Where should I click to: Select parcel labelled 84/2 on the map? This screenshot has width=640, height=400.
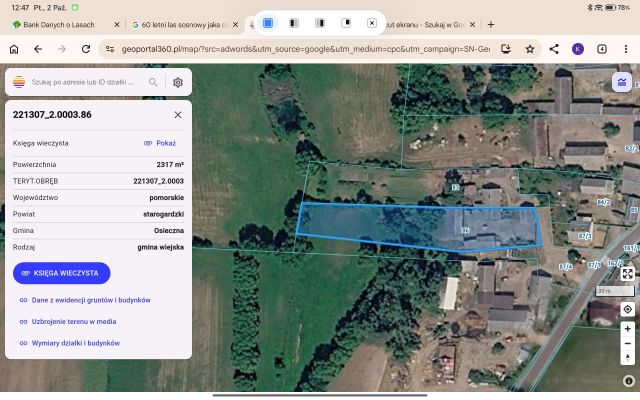(603, 202)
